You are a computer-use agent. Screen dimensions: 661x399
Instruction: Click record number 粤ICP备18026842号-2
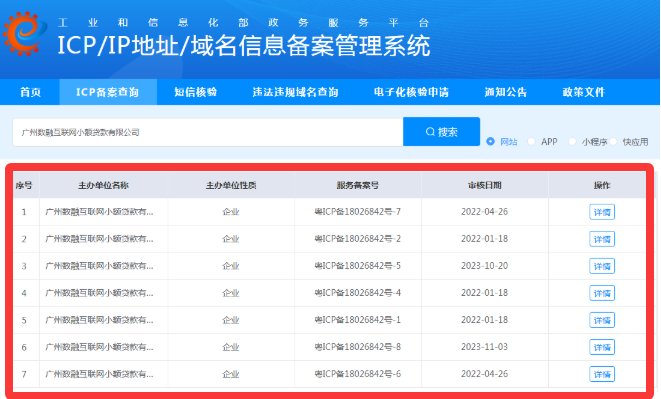click(x=357, y=239)
